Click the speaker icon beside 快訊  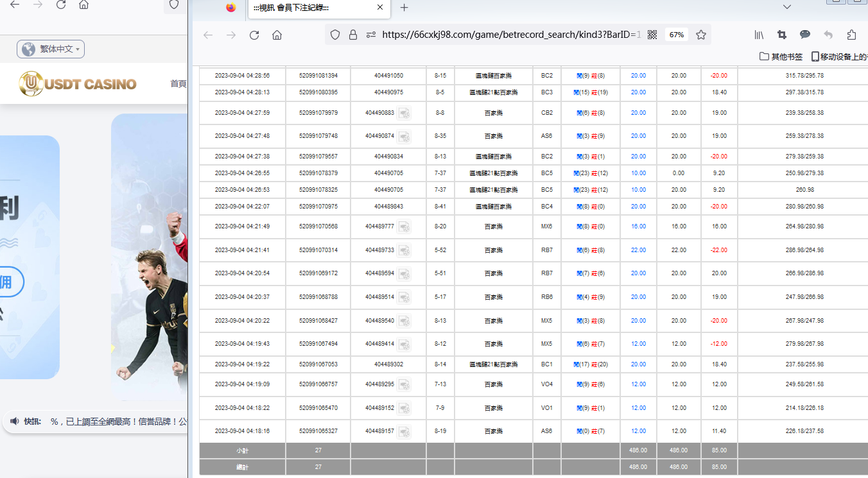point(15,422)
